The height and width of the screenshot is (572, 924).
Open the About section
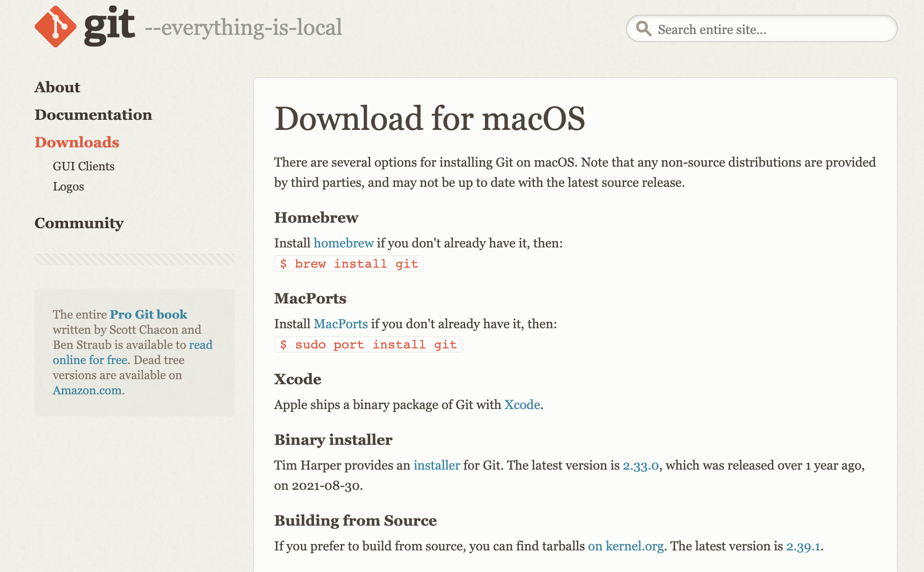click(57, 87)
